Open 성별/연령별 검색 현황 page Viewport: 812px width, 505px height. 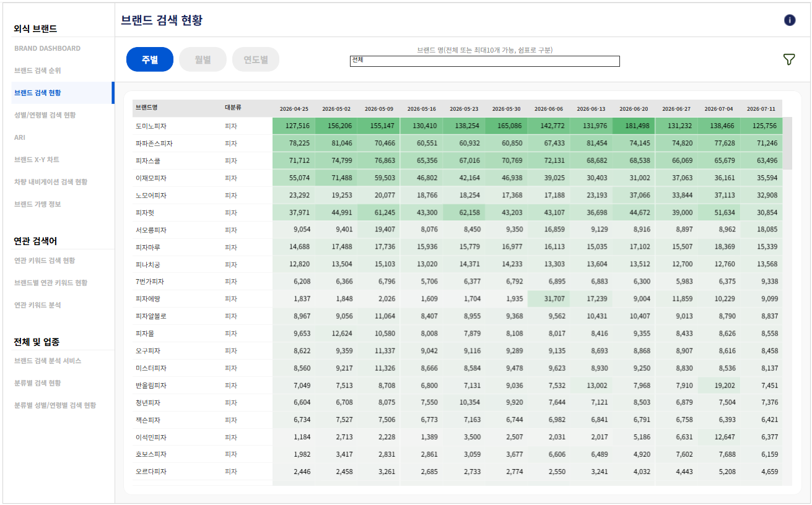coord(45,115)
